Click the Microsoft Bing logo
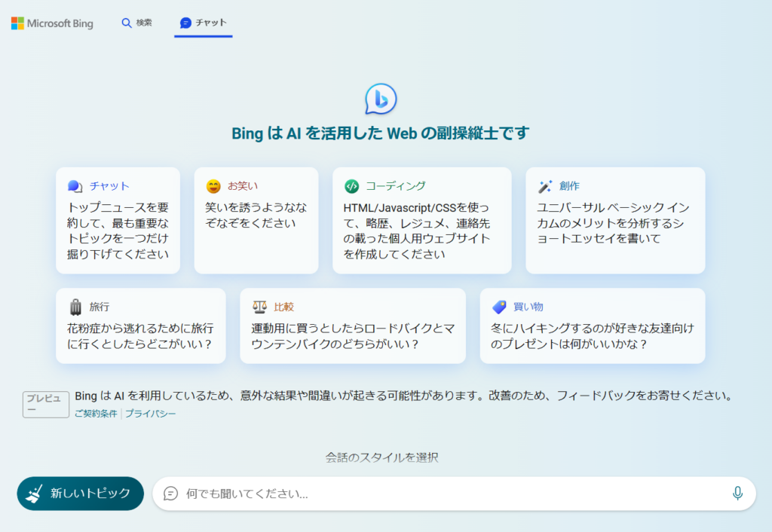 coord(52,23)
